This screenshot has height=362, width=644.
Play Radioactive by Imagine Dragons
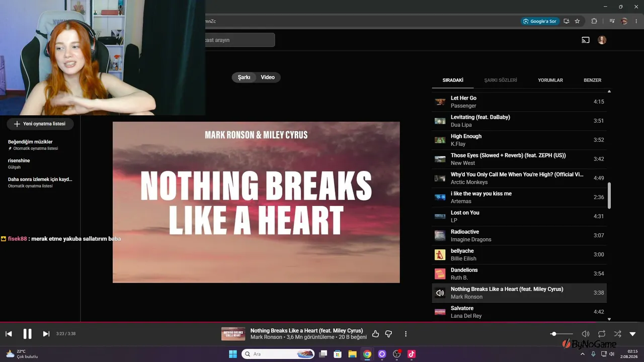519,236
